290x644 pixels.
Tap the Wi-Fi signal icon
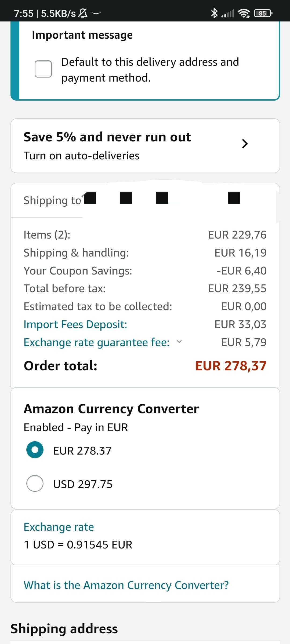pos(244,13)
